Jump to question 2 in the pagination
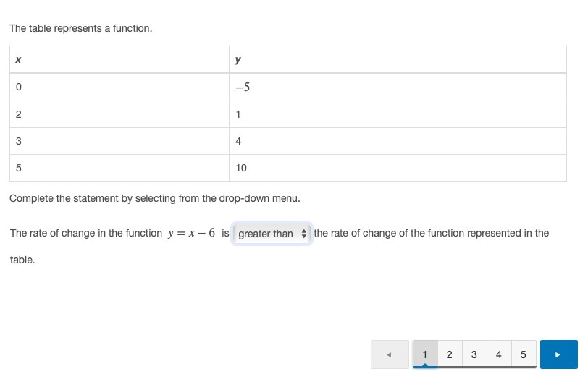 450,354
